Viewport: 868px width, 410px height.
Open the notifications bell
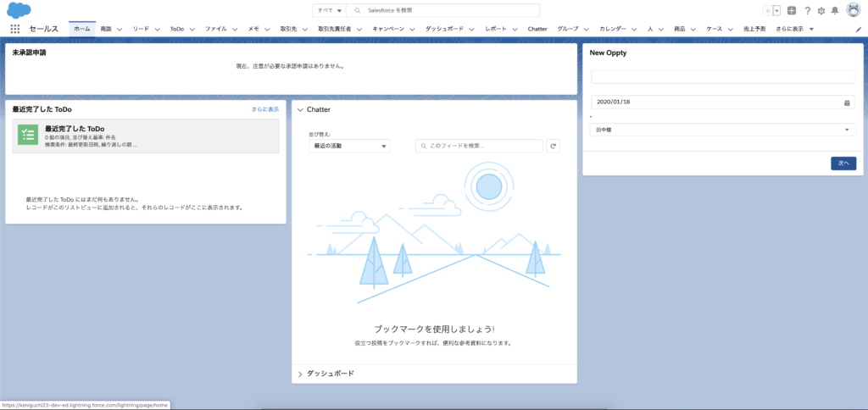coord(835,10)
